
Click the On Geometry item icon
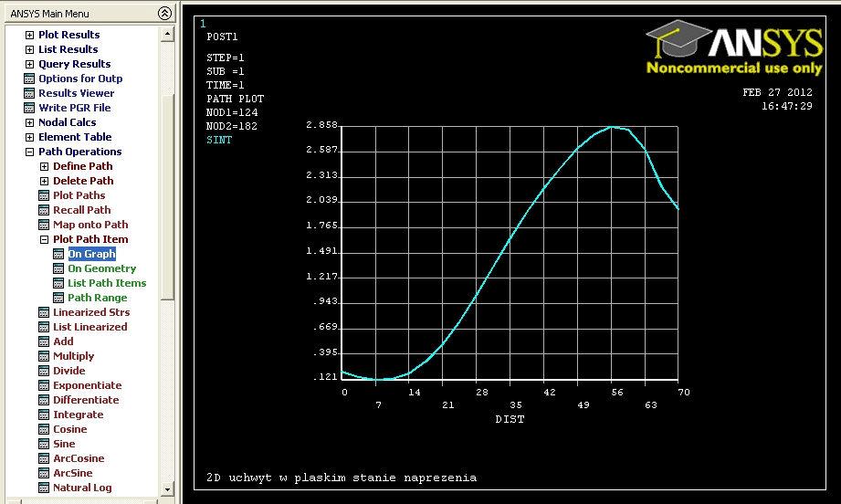pyautogui.click(x=58, y=268)
